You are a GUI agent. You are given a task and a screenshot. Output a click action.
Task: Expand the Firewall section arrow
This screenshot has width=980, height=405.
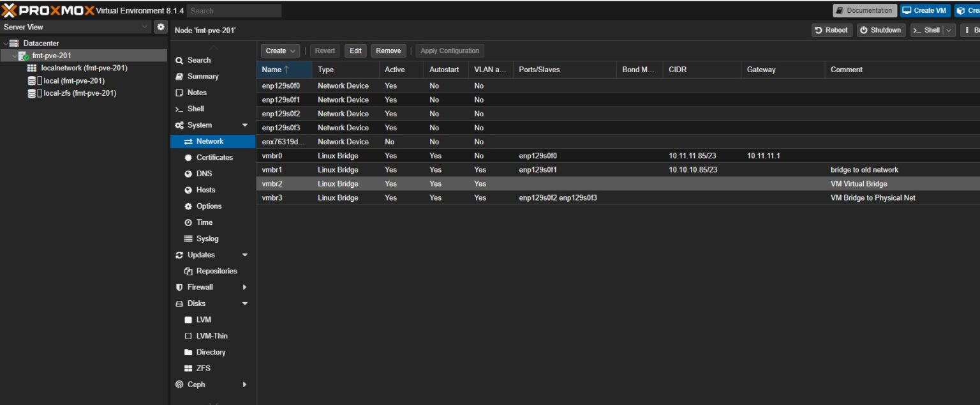[x=244, y=287]
